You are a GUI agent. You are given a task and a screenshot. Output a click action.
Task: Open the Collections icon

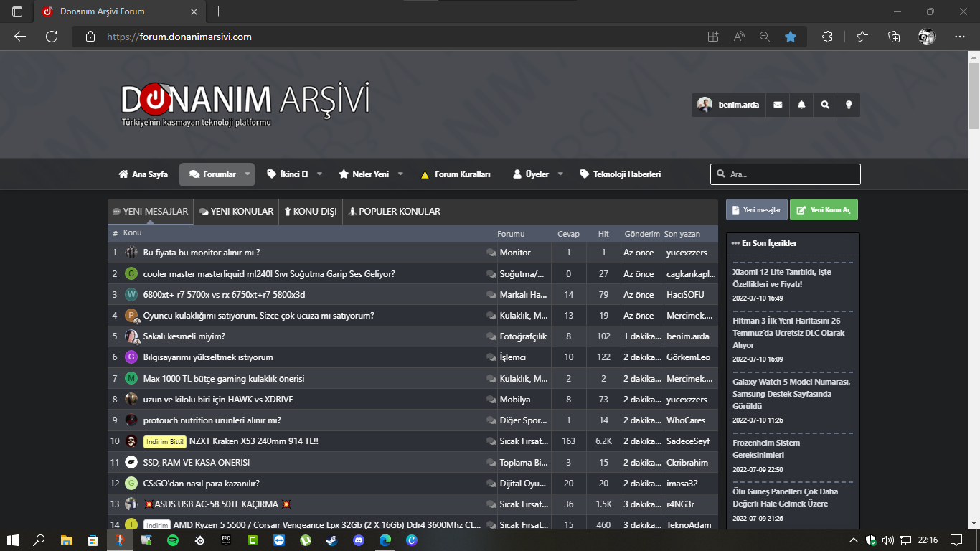coord(894,37)
